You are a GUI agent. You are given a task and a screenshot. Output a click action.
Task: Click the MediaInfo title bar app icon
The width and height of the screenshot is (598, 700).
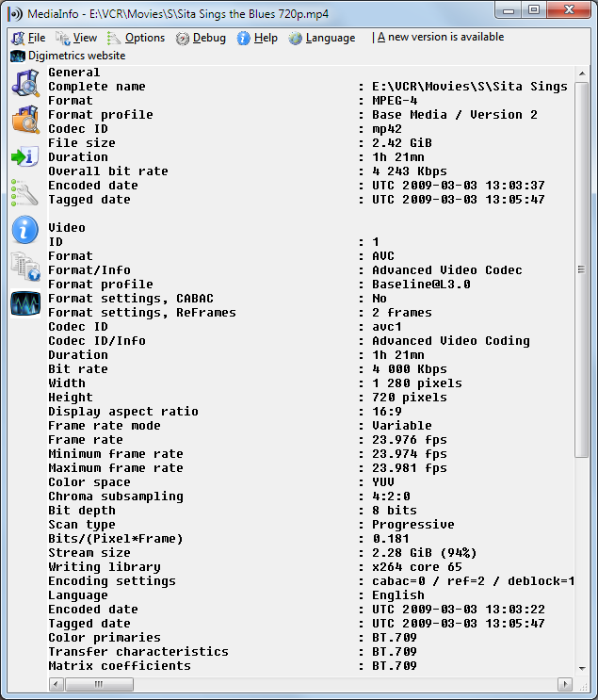16,14
